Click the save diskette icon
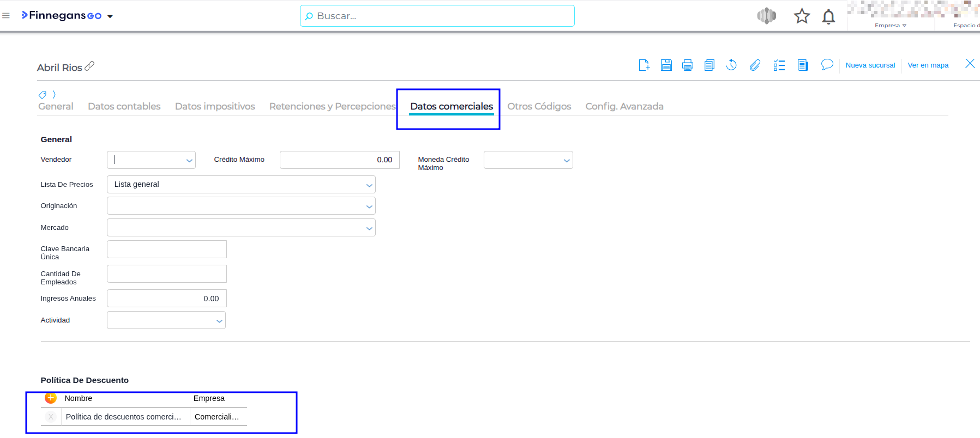The width and height of the screenshot is (980, 438). [x=666, y=65]
